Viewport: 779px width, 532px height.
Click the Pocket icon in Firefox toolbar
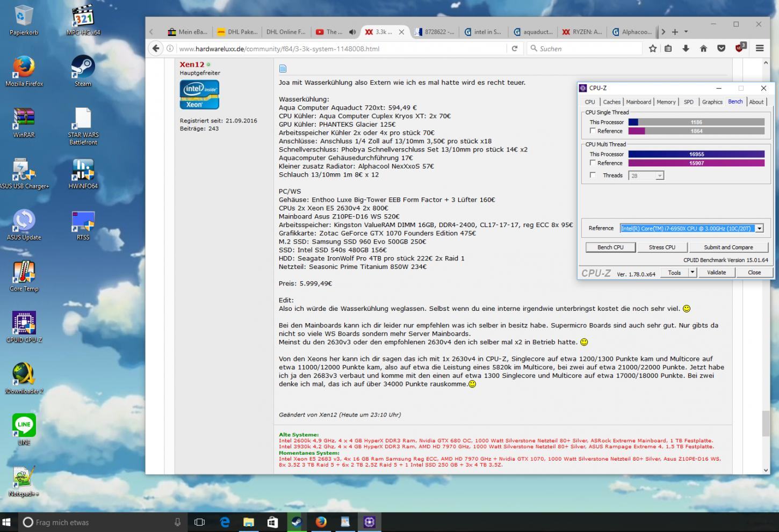click(x=721, y=48)
